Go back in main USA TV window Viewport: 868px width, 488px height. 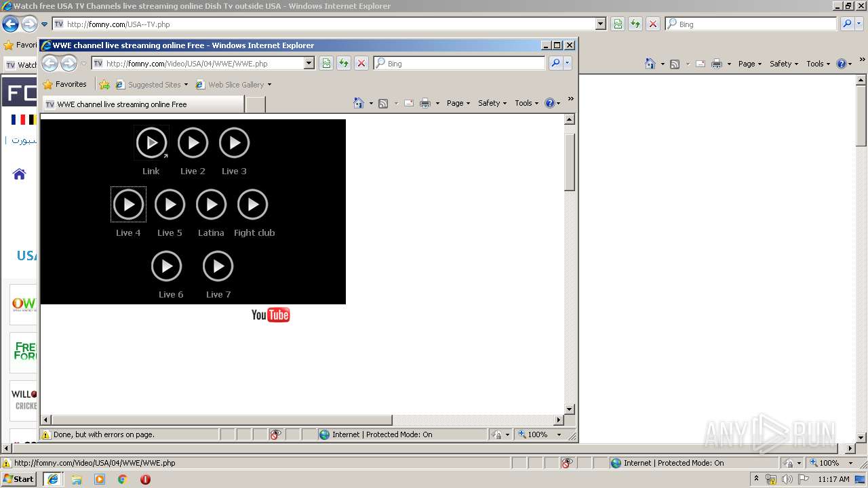(10, 24)
